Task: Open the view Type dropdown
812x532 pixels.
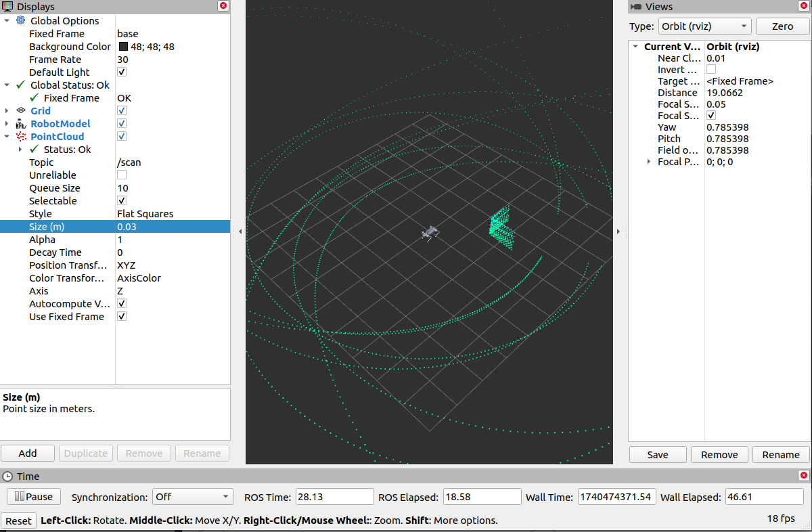Action: pyautogui.click(x=704, y=26)
